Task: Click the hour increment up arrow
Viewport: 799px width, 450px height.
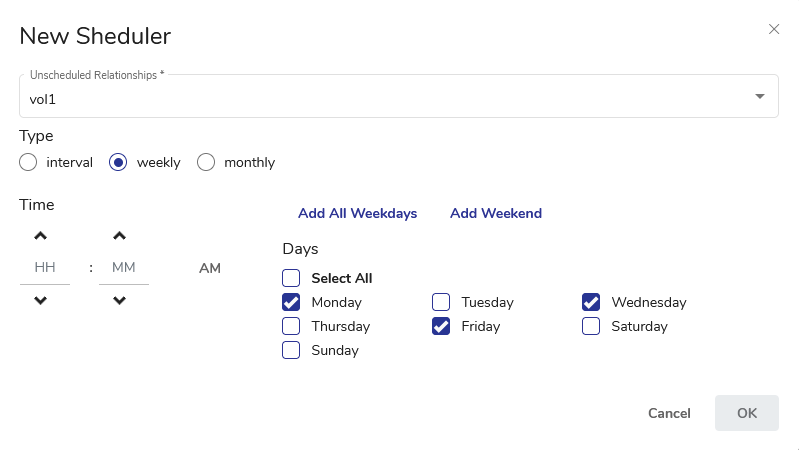Action: click(40, 237)
